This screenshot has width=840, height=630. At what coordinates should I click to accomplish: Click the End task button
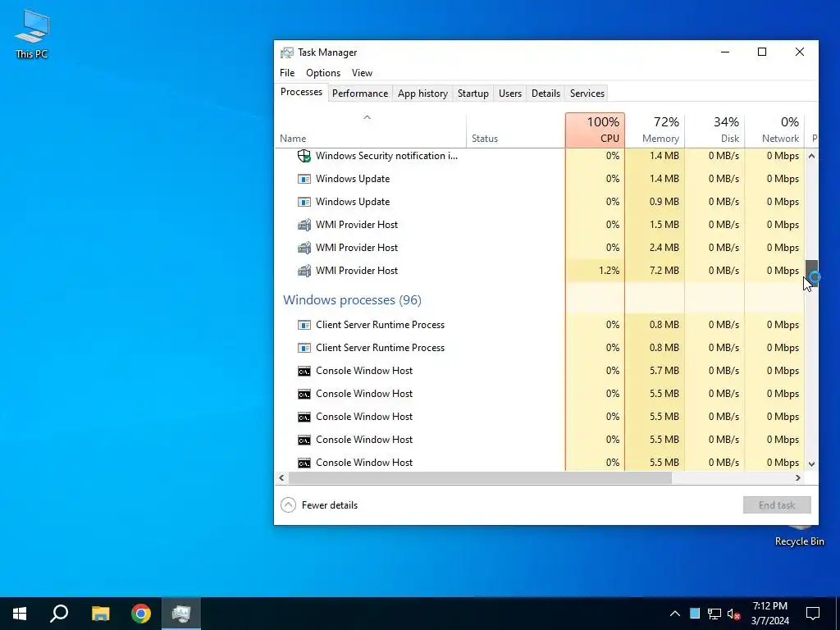tap(777, 505)
